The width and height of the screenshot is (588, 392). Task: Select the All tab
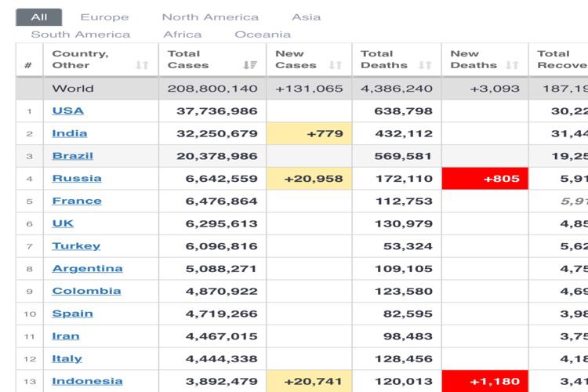click(x=39, y=17)
